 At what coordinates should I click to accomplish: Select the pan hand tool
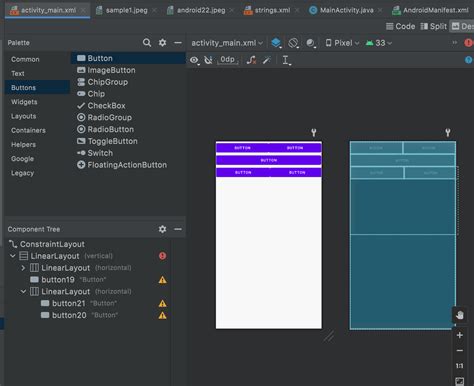pos(460,315)
